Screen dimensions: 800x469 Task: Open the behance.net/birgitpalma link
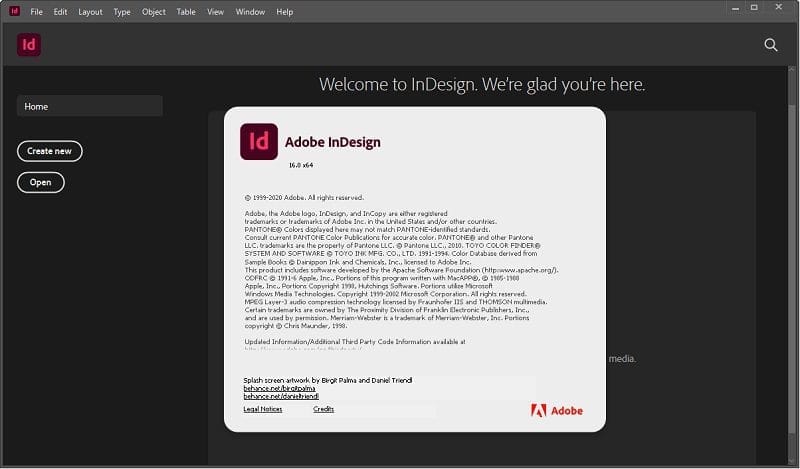tap(279, 388)
